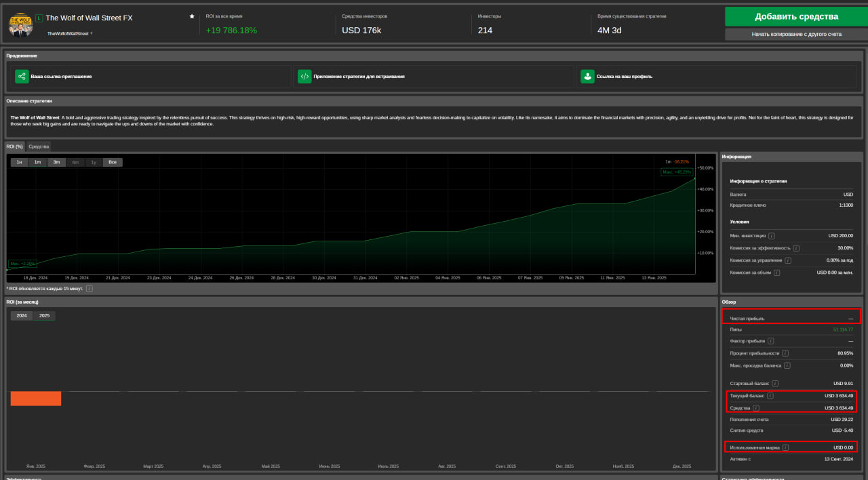The image size is (868, 480).
Task: Click the +19 786.18% ROI value
Action: [231, 31]
